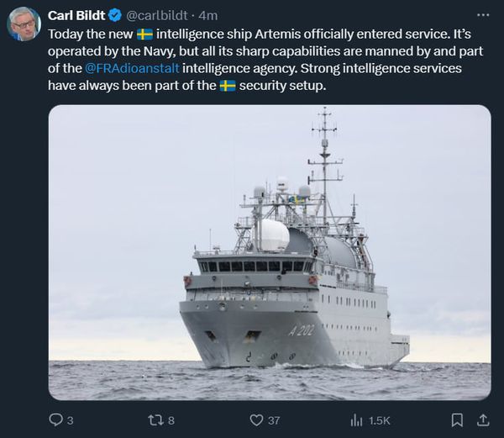This screenshot has height=438, width=504.
Task: Open the @carlbildt handle link
Action: coord(158,15)
